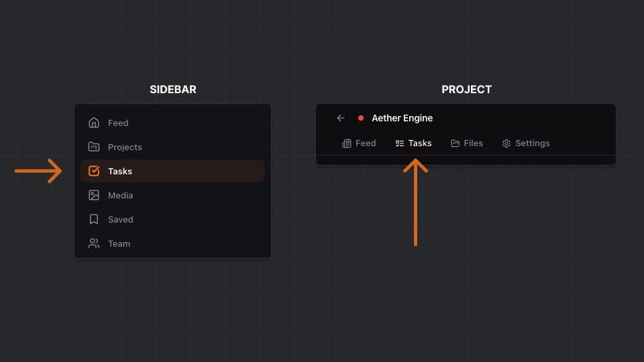Switch to the project Settings tab
Screen dimensions: 644x362
point(526,143)
